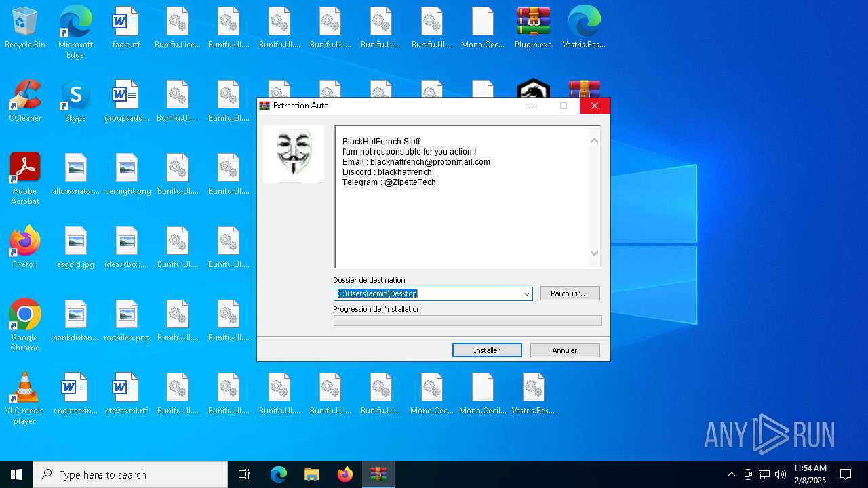
Task: Select the asgold.jpg image file
Action: [75, 247]
